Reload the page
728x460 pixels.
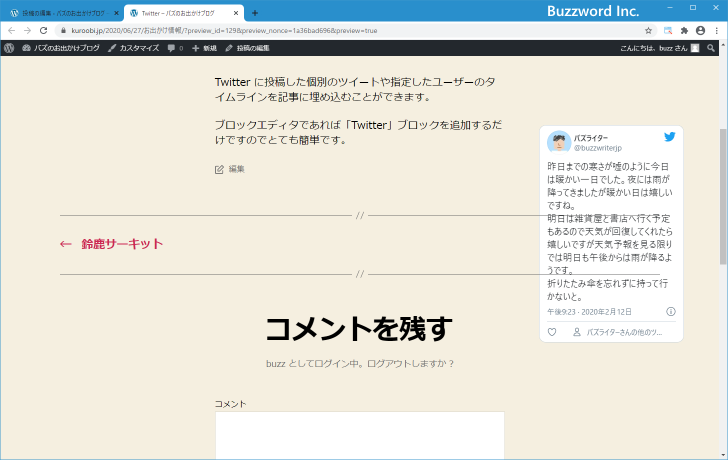(x=44, y=31)
